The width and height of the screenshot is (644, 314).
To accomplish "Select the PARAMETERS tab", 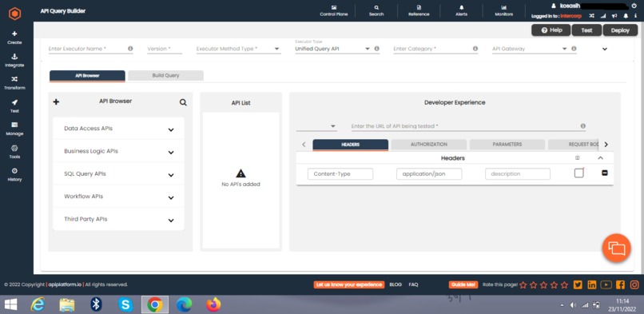I will point(507,145).
